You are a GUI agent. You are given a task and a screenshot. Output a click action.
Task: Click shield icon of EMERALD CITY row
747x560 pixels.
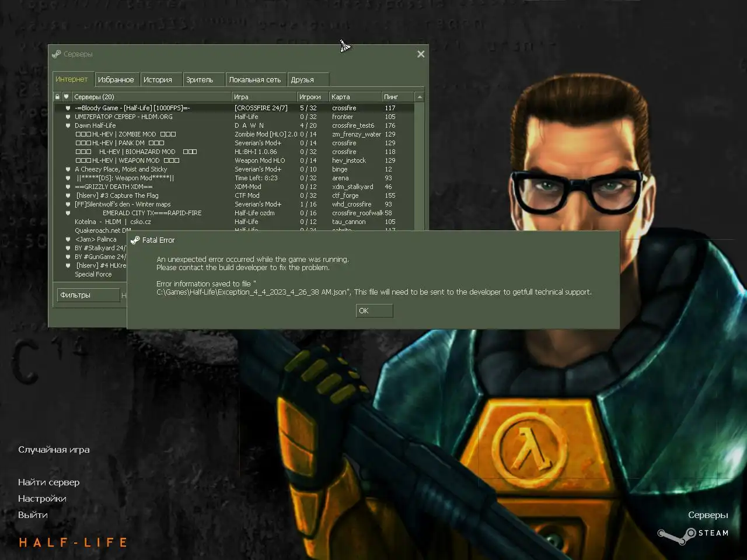click(68, 213)
